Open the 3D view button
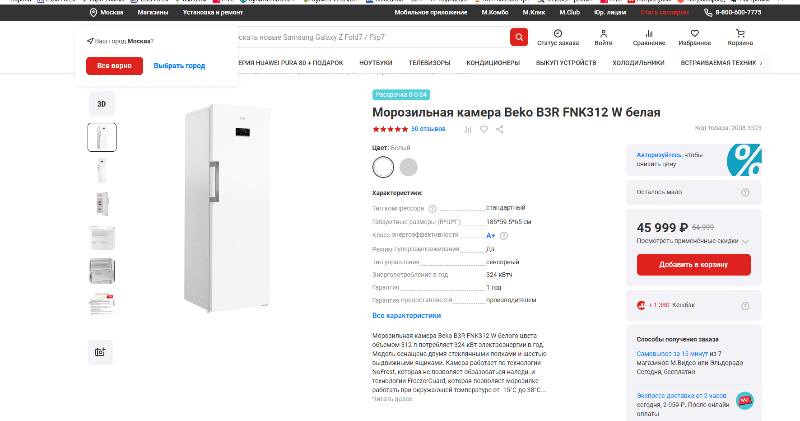The width and height of the screenshot is (800, 421). (102, 104)
